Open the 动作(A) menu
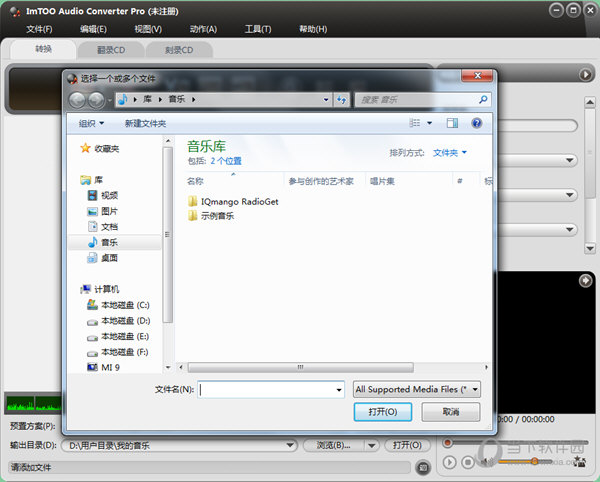The image size is (600, 482). click(x=203, y=29)
